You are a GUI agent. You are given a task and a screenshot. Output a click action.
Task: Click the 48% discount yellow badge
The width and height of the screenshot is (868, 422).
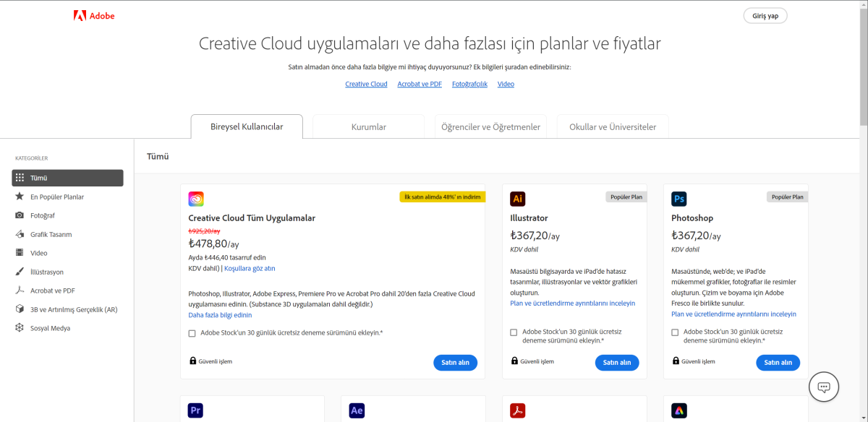coord(442,197)
